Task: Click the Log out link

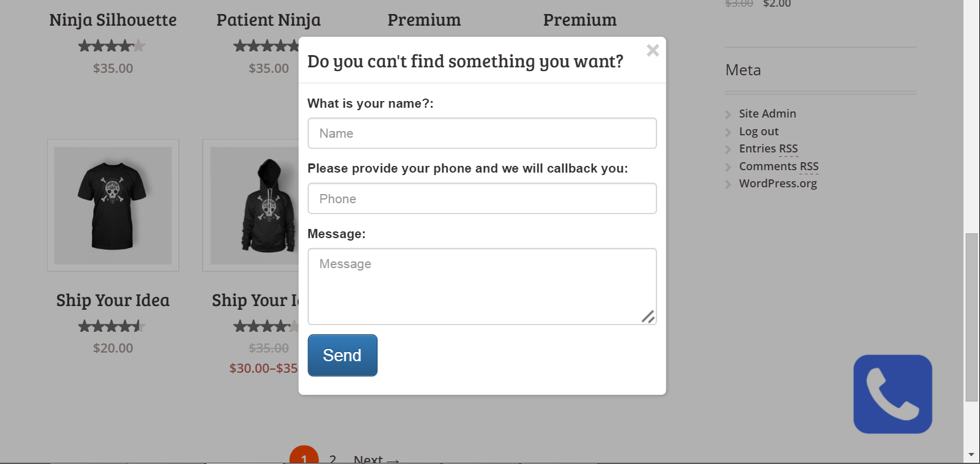Action: (x=759, y=132)
